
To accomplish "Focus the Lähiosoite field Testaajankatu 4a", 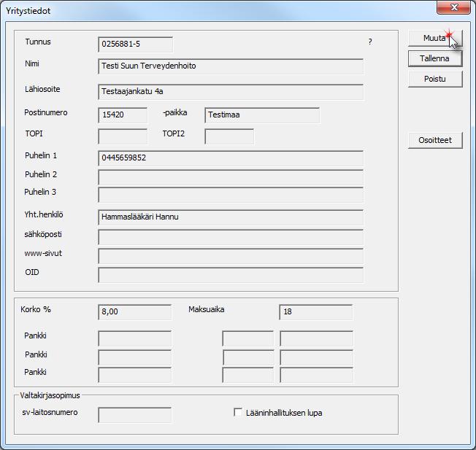I will coord(231,92).
